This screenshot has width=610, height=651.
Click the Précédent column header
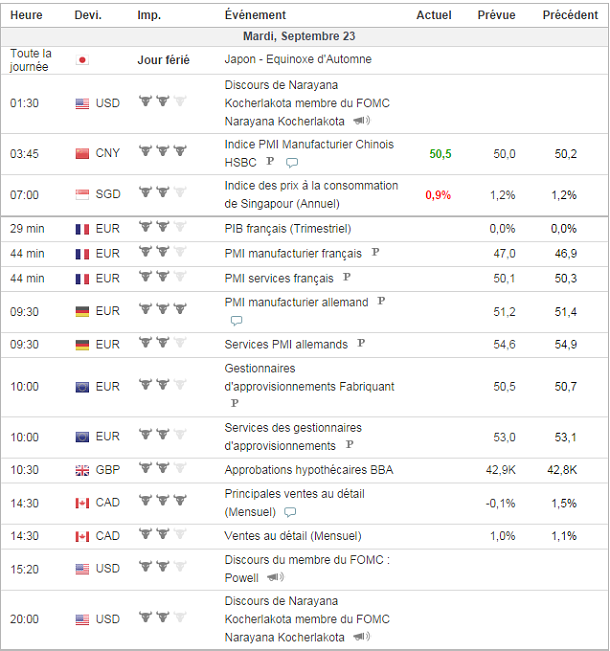pyautogui.click(x=570, y=15)
